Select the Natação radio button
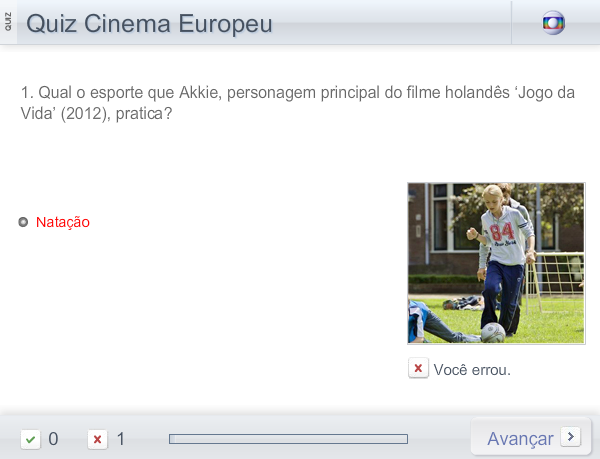This screenshot has width=600, height=459. [x=23, y=222]
